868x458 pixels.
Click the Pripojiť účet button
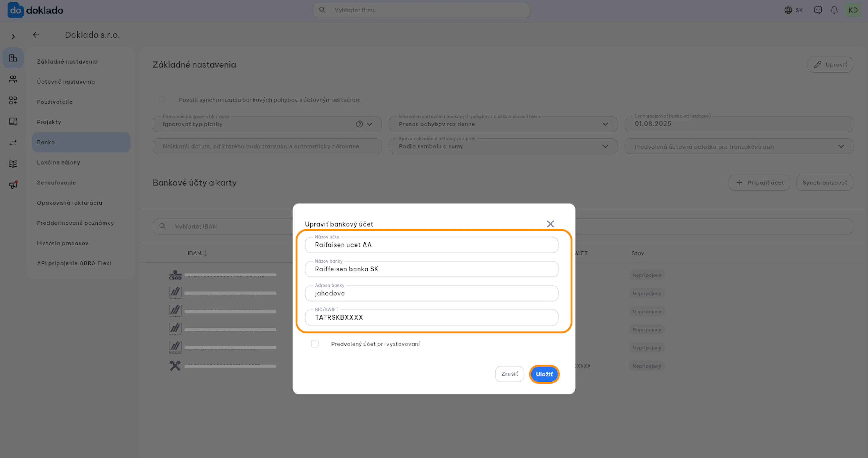point(759,183)
